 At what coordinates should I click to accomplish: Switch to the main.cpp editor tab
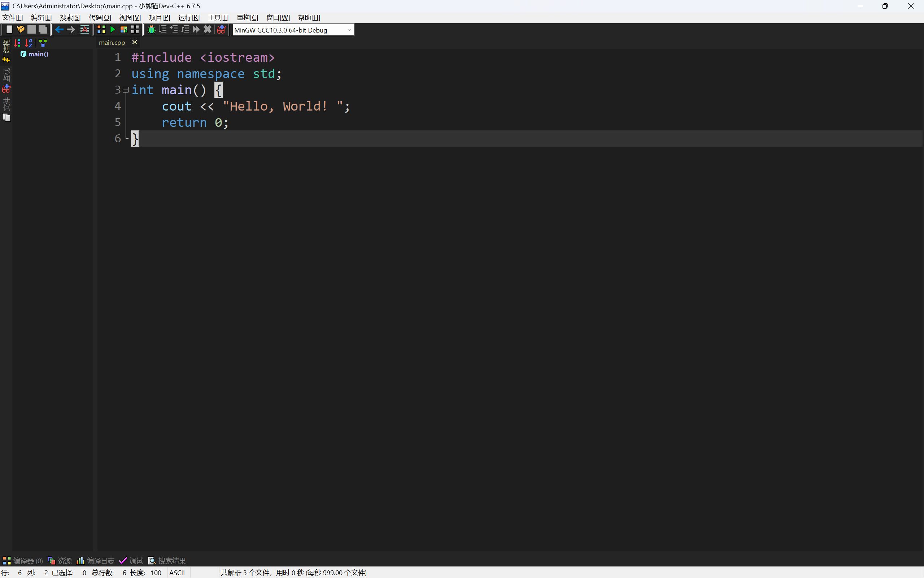coord(112,42)
